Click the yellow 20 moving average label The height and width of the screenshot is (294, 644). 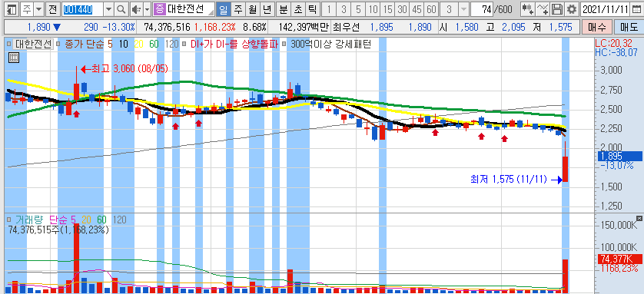tap(139, 45)
